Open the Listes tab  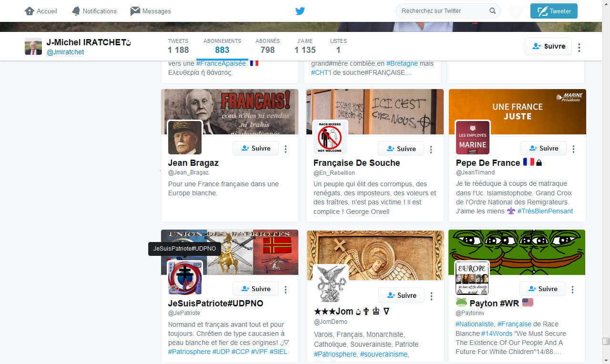point(338,46)
